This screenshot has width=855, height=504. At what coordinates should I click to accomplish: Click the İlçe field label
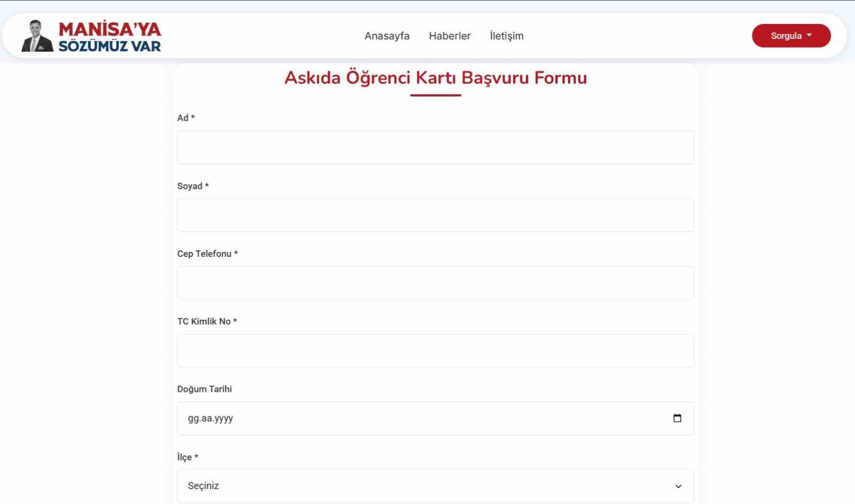[x=186, y=457]
